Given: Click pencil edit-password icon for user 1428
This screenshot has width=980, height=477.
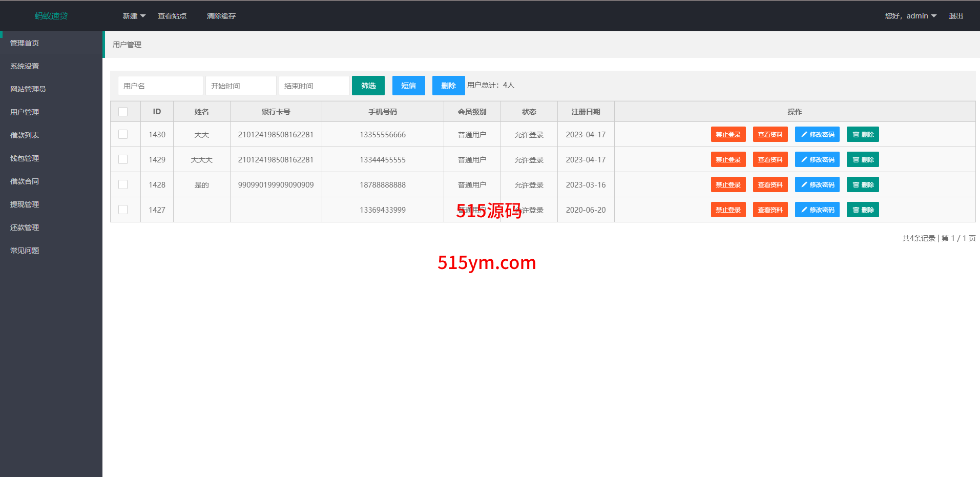Looking at the screenshot, I should click(804, 185).
